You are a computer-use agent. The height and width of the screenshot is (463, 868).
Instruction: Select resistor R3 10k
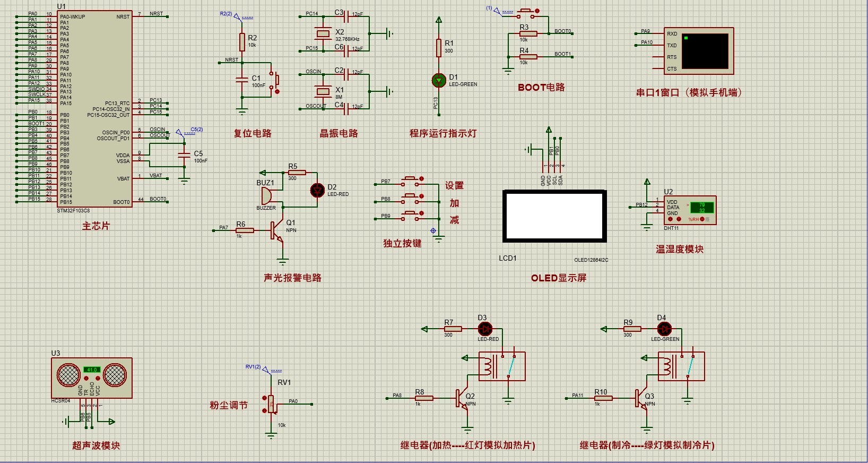(528, 34)
